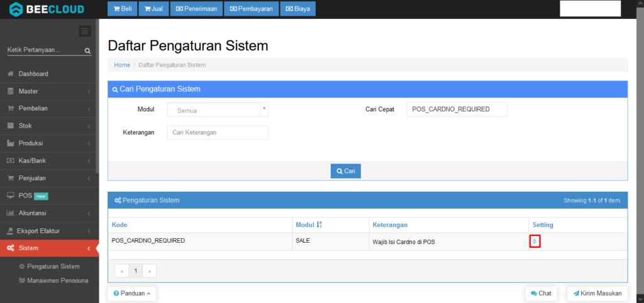
Task: Collapse the Sistem menu chevron
Action: click(x=89, y=248)
